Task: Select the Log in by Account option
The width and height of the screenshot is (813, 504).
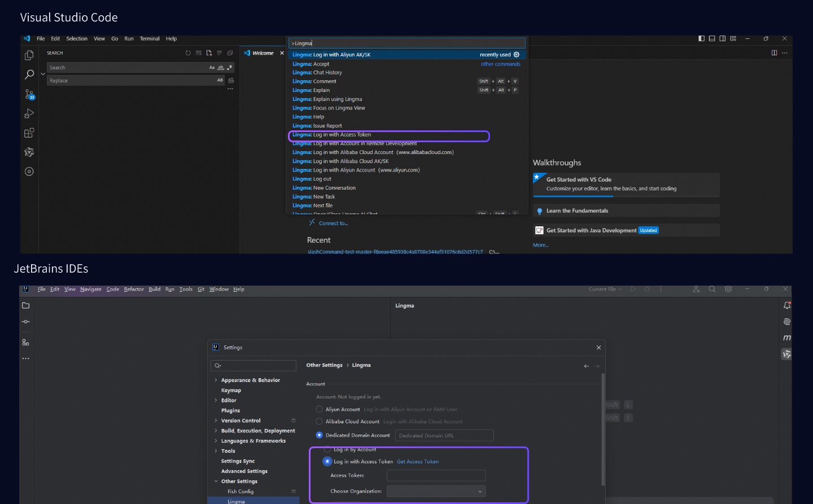Action: 327,450
